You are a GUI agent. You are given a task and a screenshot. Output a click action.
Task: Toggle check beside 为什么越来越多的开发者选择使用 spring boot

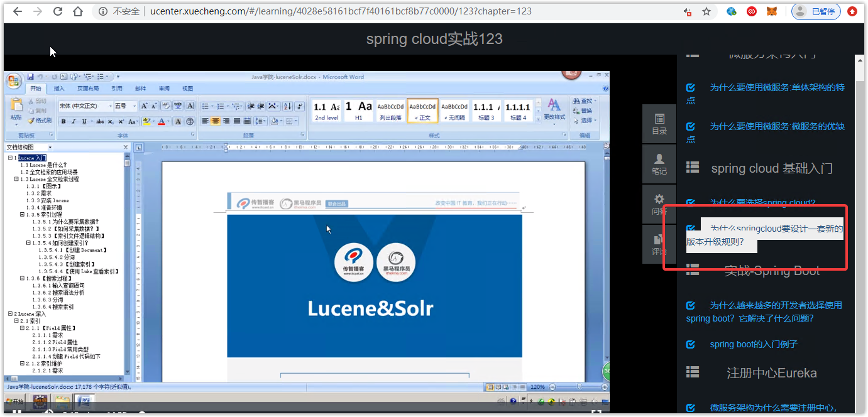click(691, 305)
